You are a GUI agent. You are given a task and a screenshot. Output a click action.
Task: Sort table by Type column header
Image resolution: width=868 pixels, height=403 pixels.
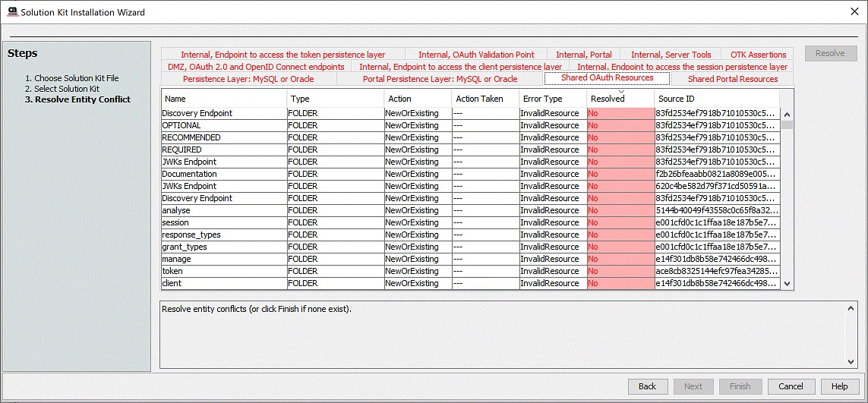pyautogui.click(x=336, y=99)
